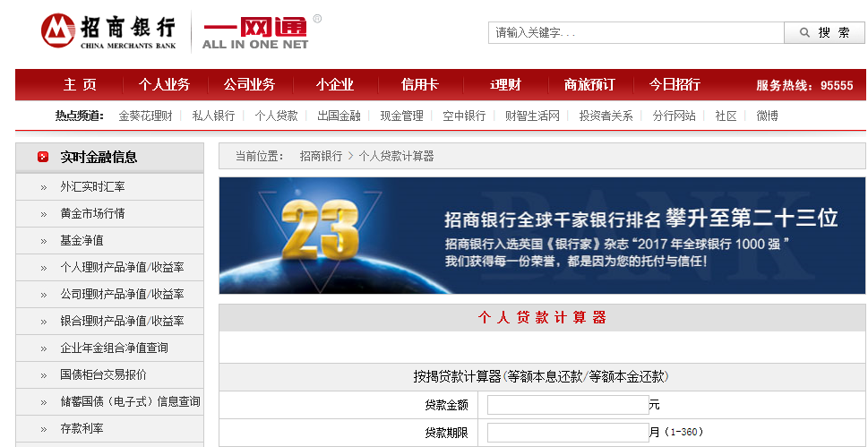
Task: Click the 个人贷款计算器 red title heading
Action: tap(543, 318)
